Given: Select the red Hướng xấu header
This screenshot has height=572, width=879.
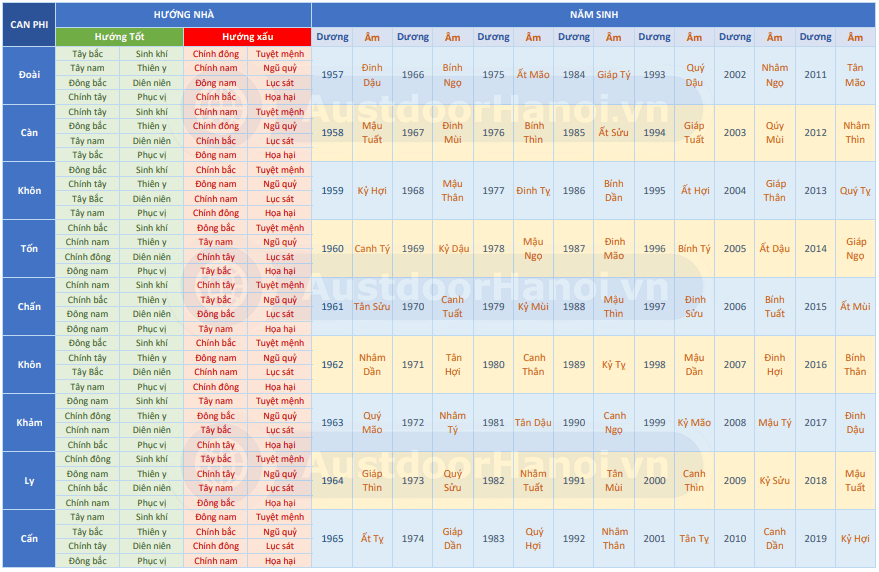Looking at the screenshot, I should pos(247,37).
